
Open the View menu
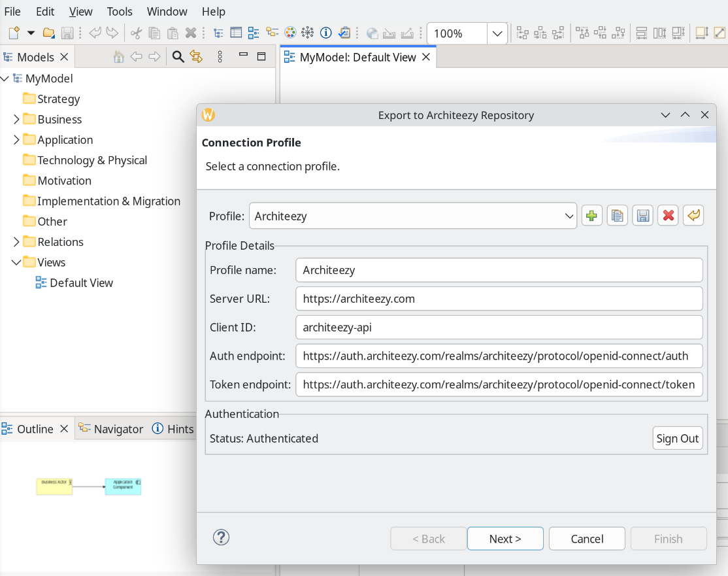click(x=81, y=12)
